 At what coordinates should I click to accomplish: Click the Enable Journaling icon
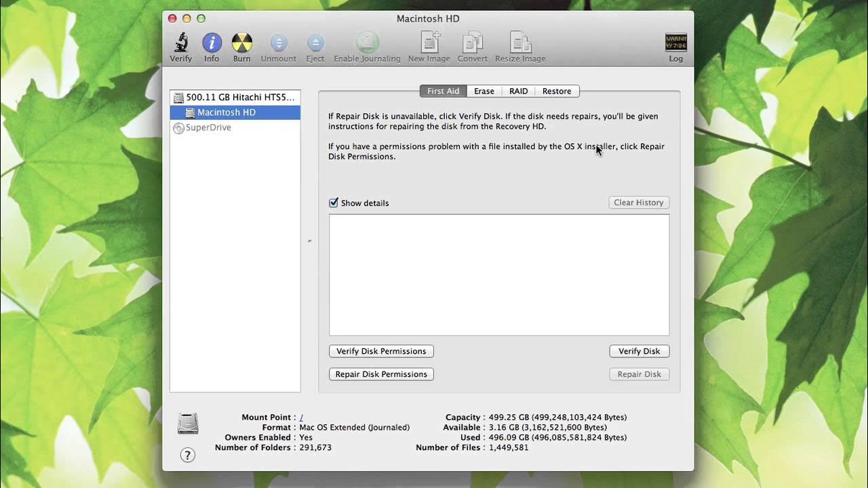coord(367,43)
